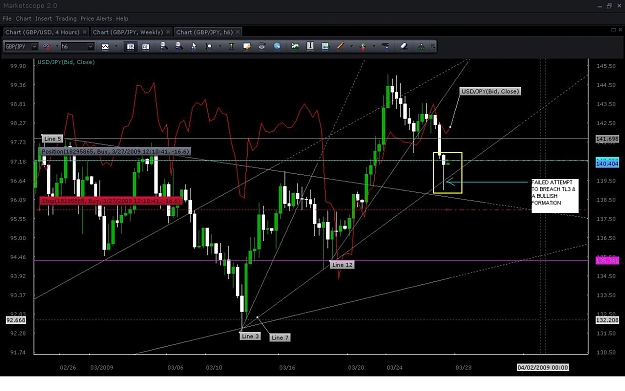The width and height of the screenshot is (625, 391).
Task: Minimize the Marketscope window
Action: coord(600,6)
